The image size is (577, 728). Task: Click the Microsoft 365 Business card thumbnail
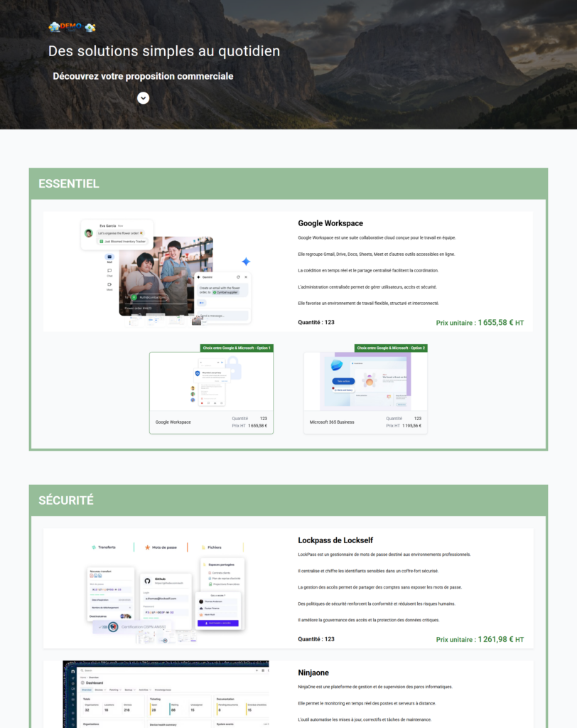365,382
